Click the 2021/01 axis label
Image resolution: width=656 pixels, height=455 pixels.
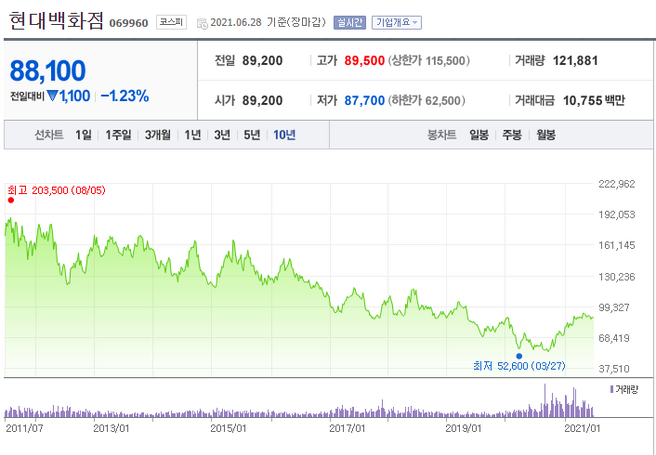tap(582, 429)
